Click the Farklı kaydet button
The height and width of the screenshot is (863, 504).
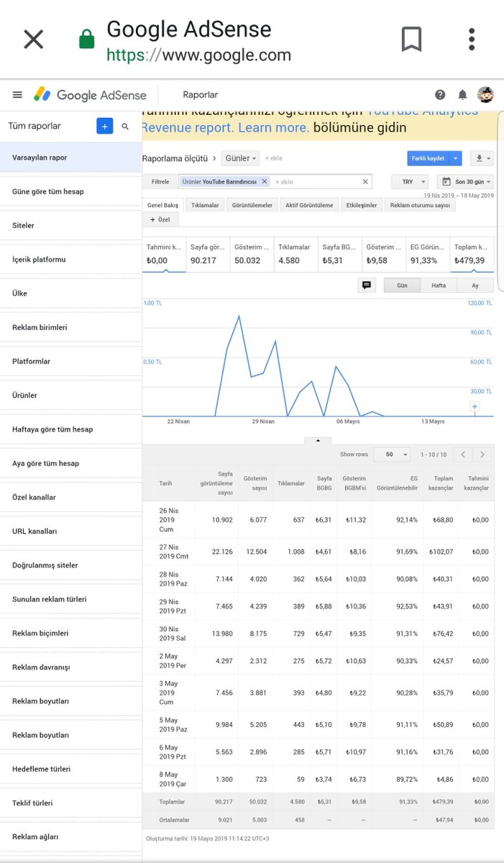[429, 158]
